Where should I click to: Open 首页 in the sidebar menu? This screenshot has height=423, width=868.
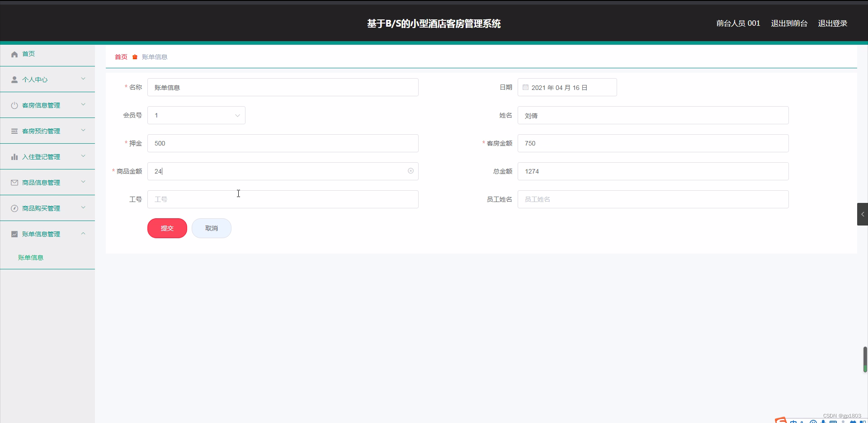pos(47,54)
